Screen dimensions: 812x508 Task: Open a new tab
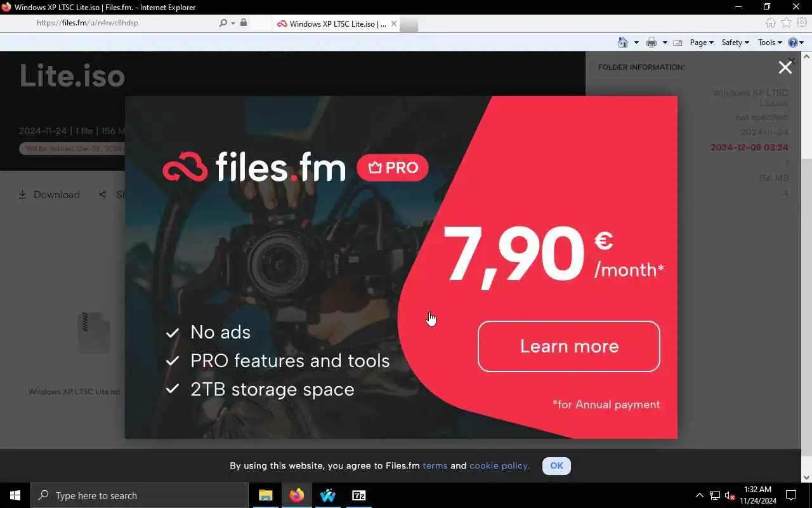pos(409,25)
